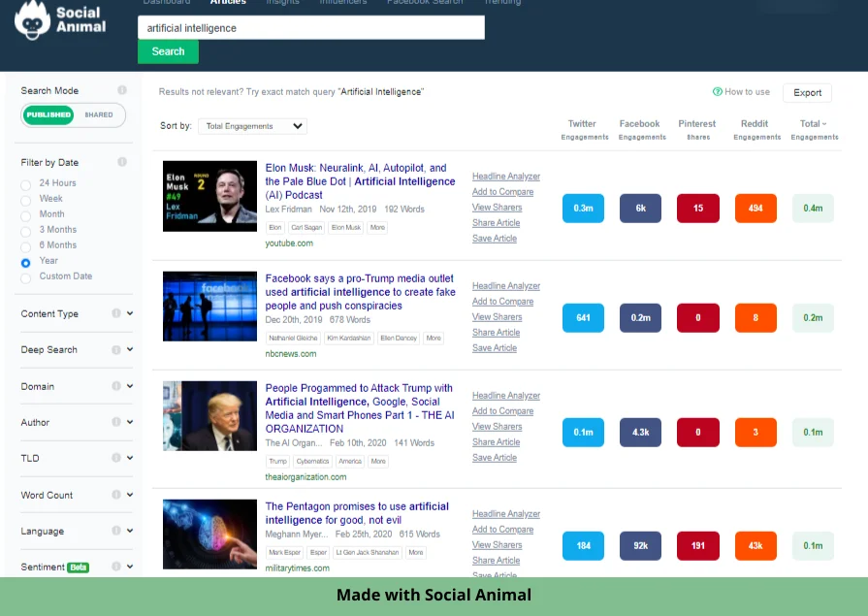Open Search Mode info icon
The width and height of the screenshot is (868, 616).
[x=122, y=90]
